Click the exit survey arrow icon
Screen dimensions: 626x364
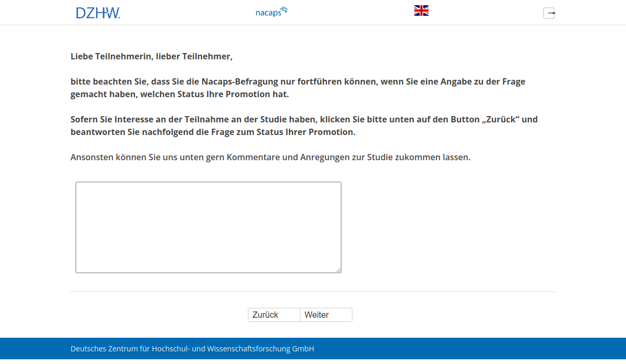click(x=549, y=13)
